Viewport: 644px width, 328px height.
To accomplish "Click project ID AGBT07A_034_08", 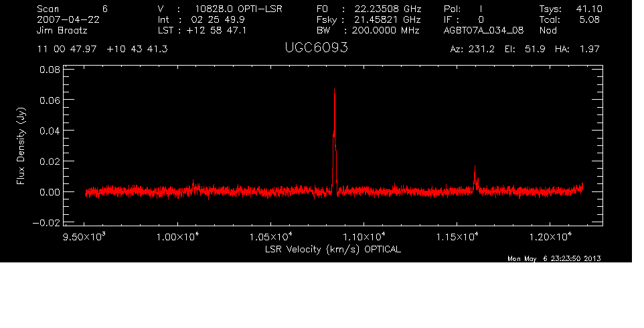I will 483,30.
